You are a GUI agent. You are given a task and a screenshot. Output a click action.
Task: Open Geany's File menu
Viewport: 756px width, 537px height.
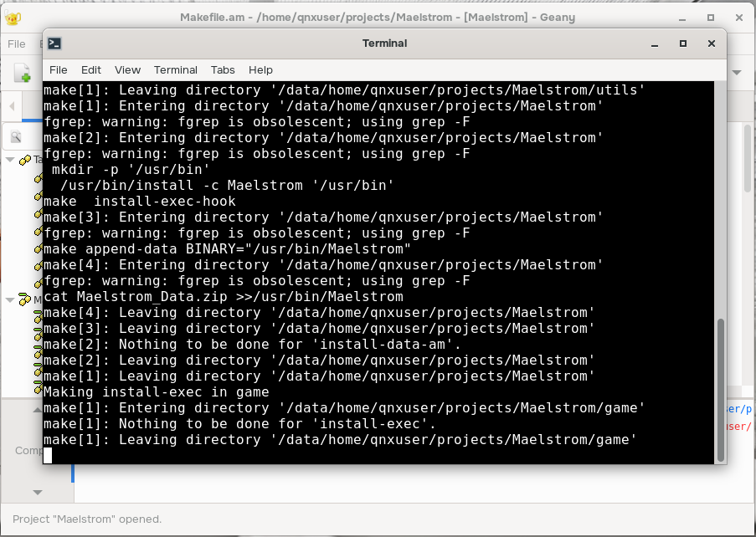click(x=16, y=43)
